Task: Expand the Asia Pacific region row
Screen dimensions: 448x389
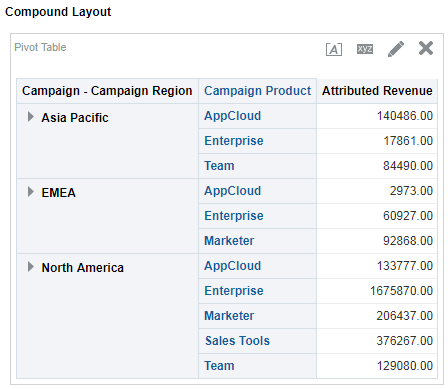Action: pos(31,117)
